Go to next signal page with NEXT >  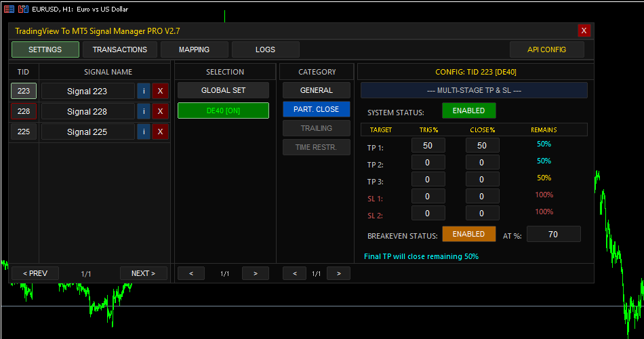[143, 273]
